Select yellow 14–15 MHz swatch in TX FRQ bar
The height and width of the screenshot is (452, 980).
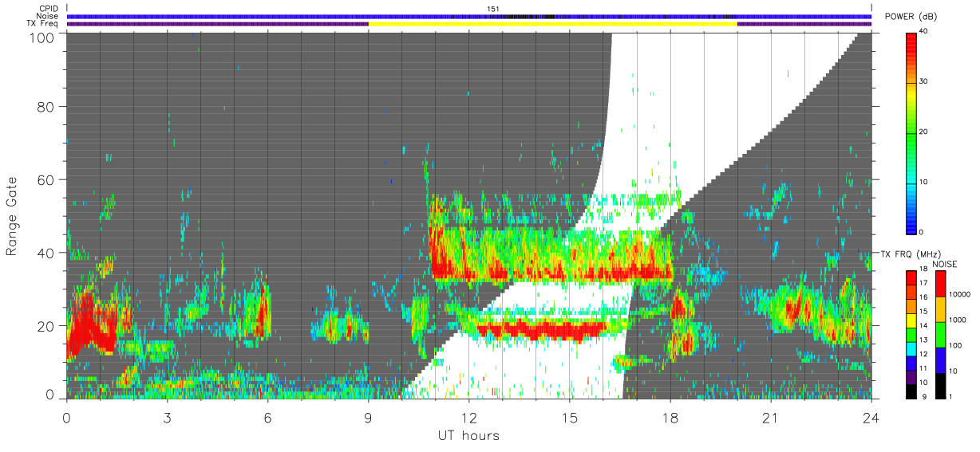click(912, 320)
